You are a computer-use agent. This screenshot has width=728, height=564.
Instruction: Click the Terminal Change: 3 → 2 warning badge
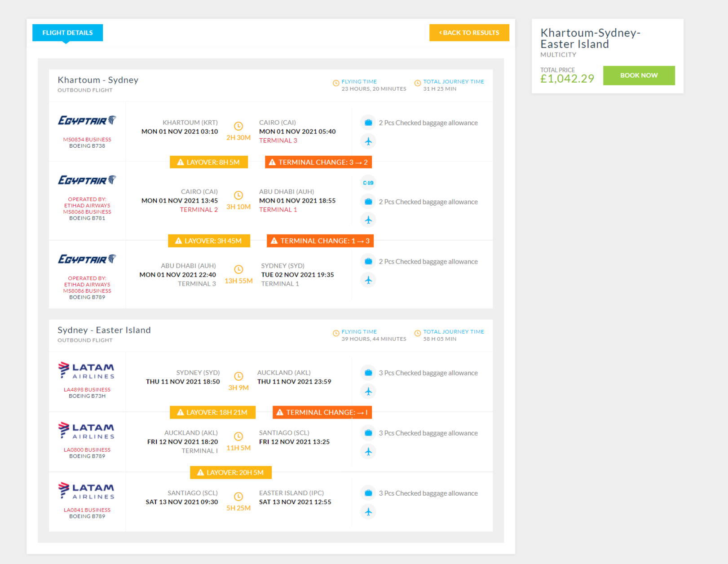[318, 162]
